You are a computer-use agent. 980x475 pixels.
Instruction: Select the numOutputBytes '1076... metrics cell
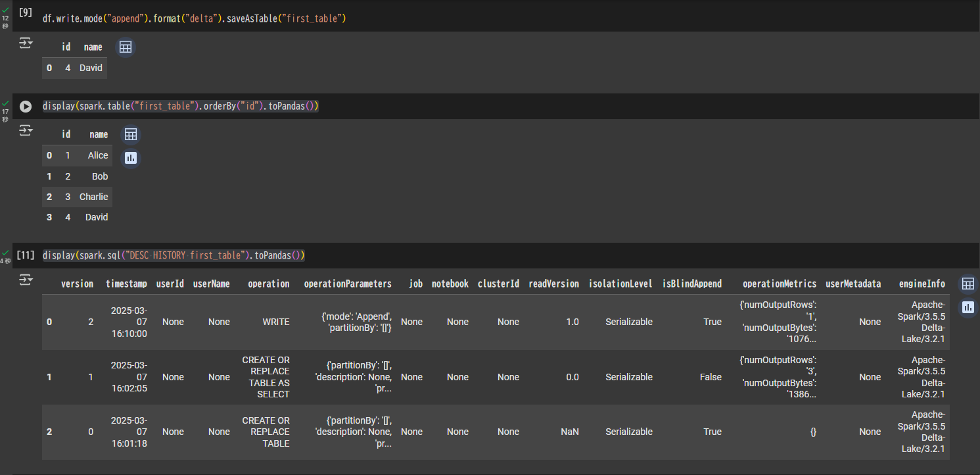(x=778, y=322)
